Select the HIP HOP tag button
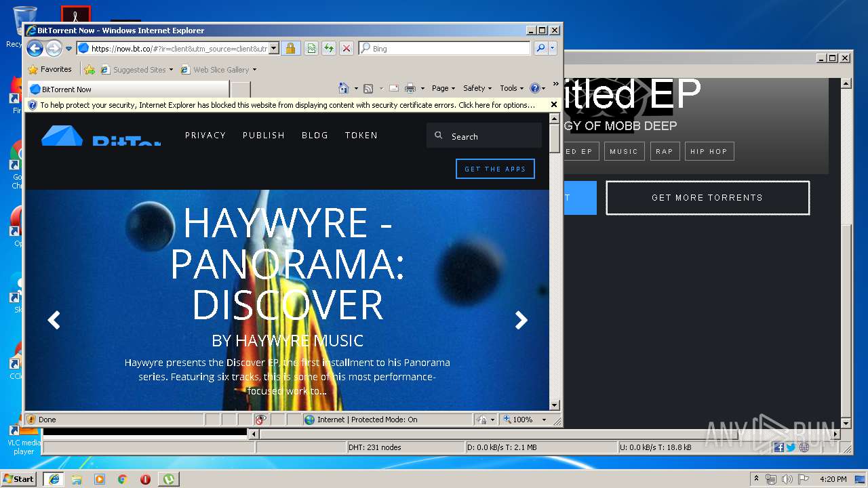This screenshot has height=488, width=868. [709, 151]
